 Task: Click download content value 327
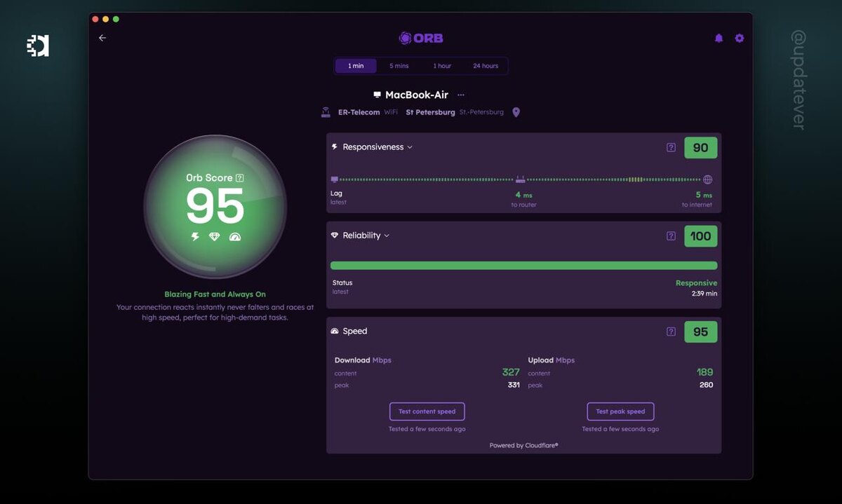511,372
